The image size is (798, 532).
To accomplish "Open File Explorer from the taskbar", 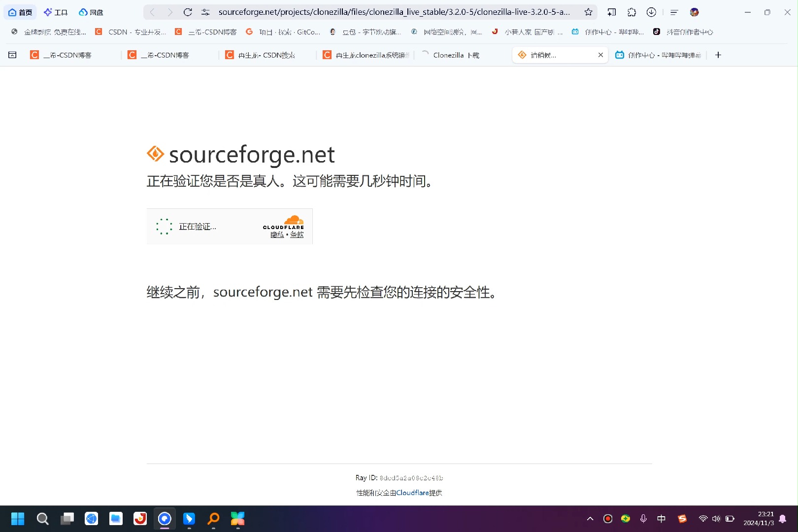I will pos(116,519).
